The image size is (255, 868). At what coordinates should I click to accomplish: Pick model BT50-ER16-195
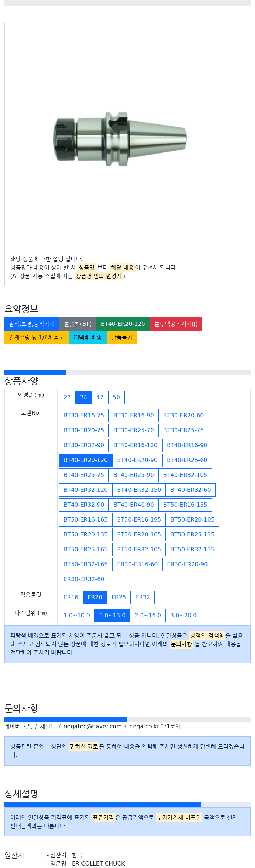point(139,519)
